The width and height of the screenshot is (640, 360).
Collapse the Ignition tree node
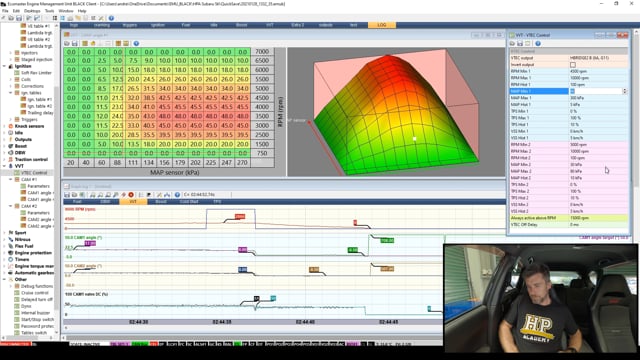[4, 66]
